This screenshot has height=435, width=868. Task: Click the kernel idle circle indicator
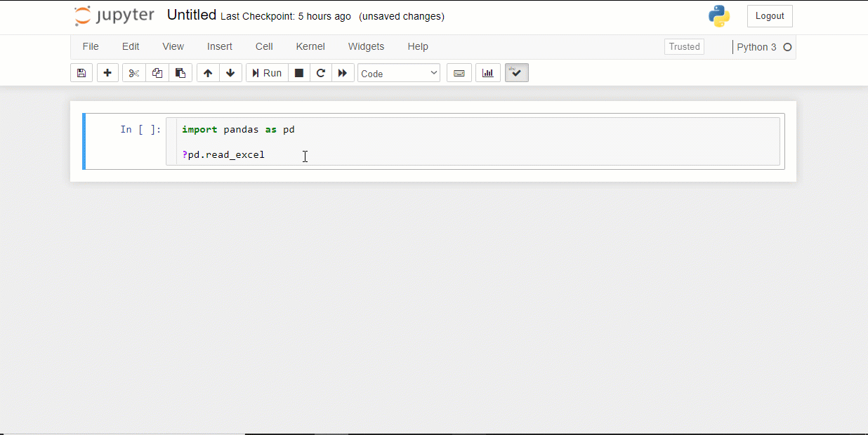[787, 47]
